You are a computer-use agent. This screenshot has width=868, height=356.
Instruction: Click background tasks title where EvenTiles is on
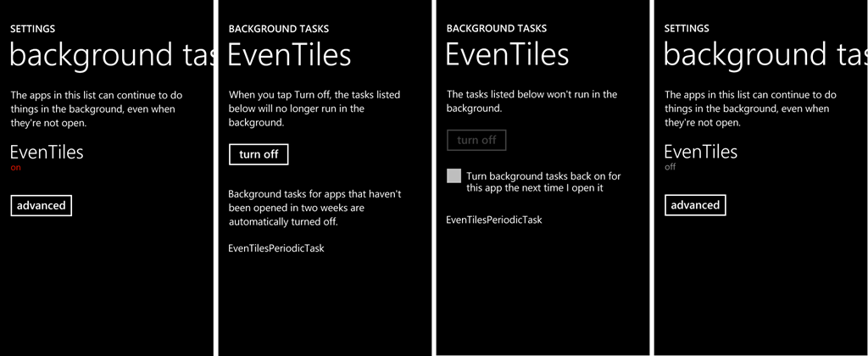[106, 54]
